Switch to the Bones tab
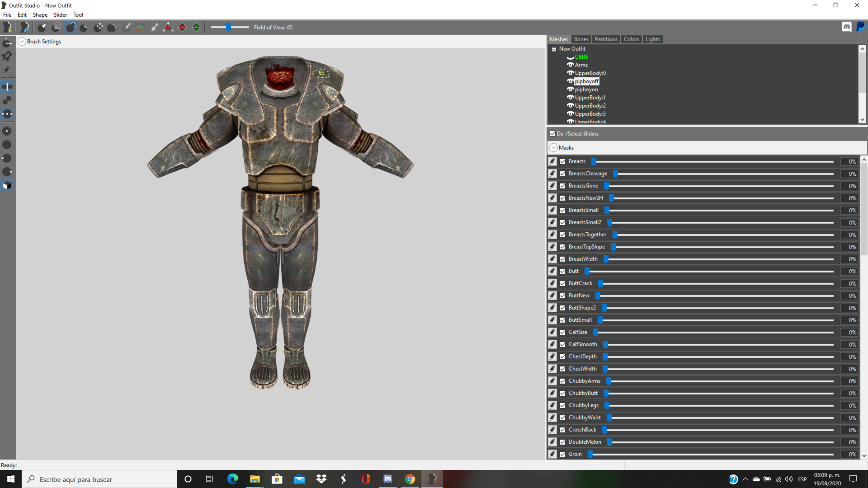868x488 pixels. [x=581, y=39]
